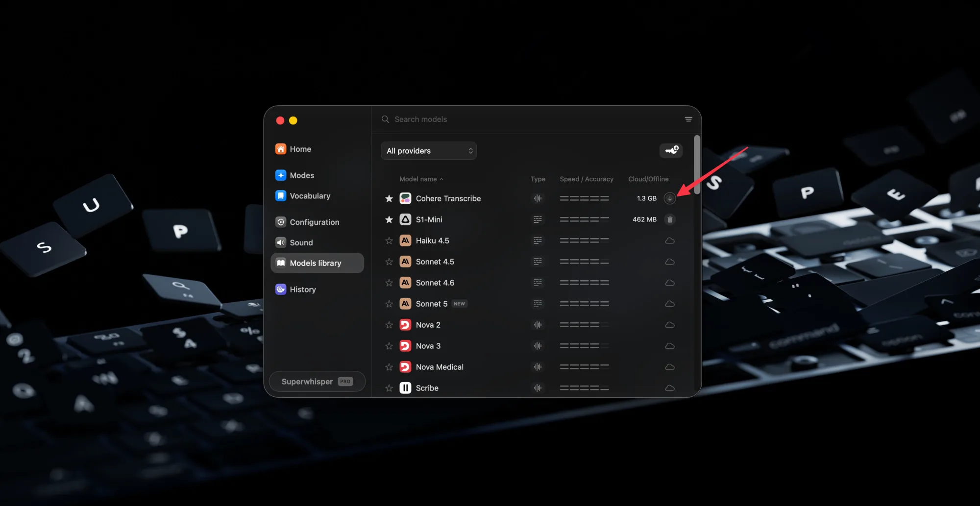Unfavorite S1-Mini with its star

point(389,219)
